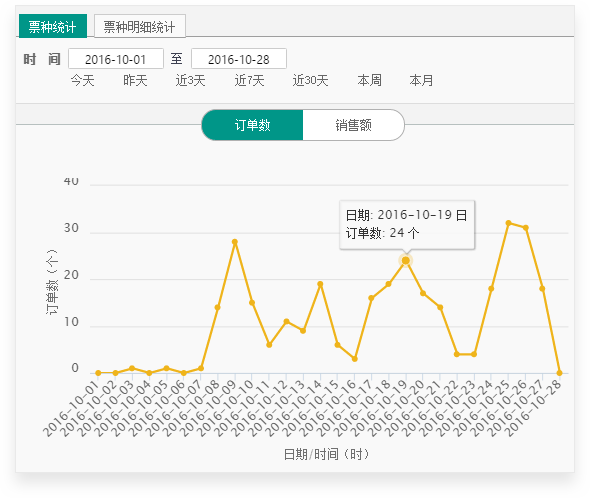The image size is (590, 498).
Task: Choose the 近30天 time range
Action: click(x=310, y=80)
